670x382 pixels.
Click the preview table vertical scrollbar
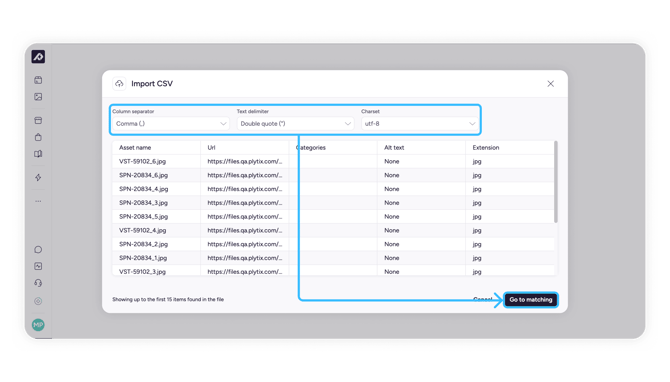click(555, 182)
